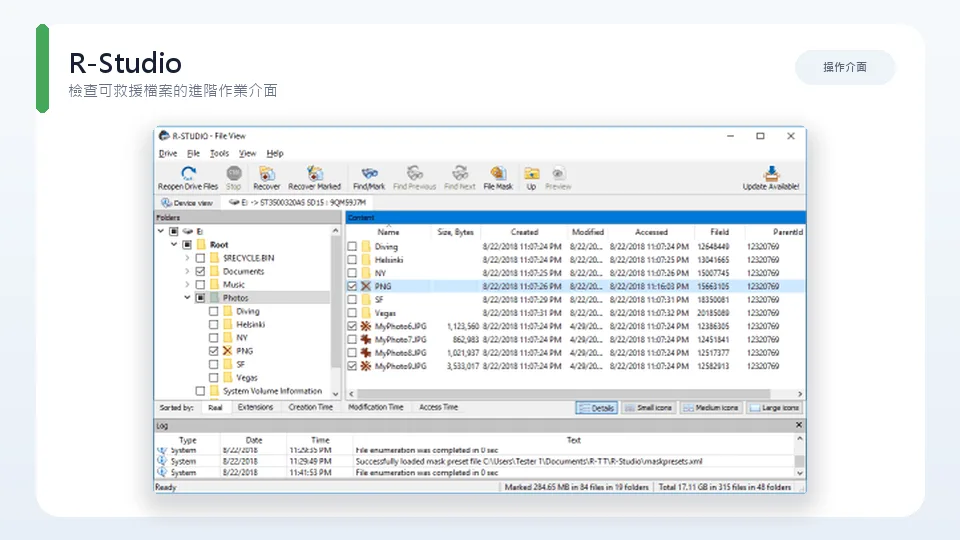
Task: Select the Modification Time sorting tab
Action: (375, 408)
